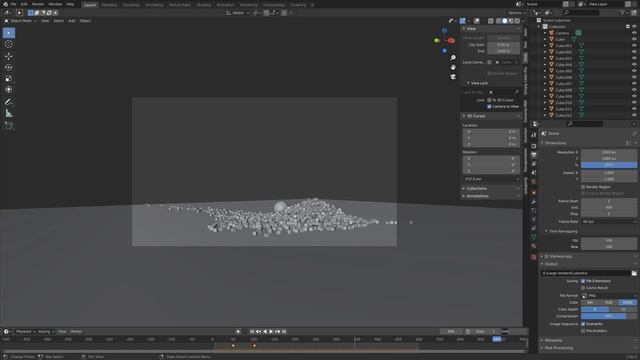Select the Measure tool

pyautogui.click(x=9, y=113)
